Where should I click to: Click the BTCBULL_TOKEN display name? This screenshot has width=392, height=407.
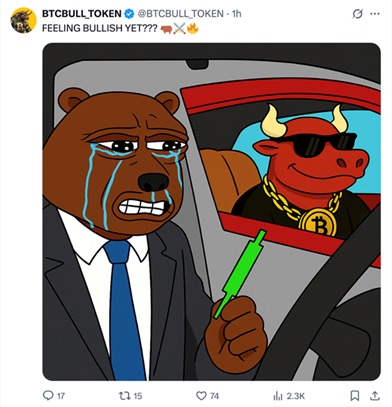point(82,14)
